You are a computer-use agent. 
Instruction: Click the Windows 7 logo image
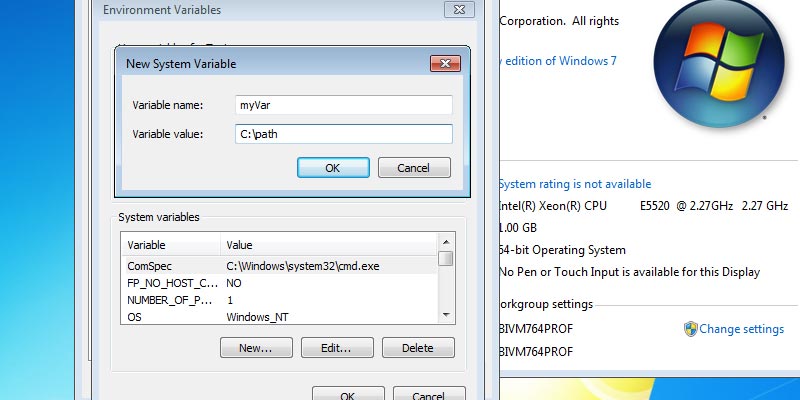tap(716, 61)
